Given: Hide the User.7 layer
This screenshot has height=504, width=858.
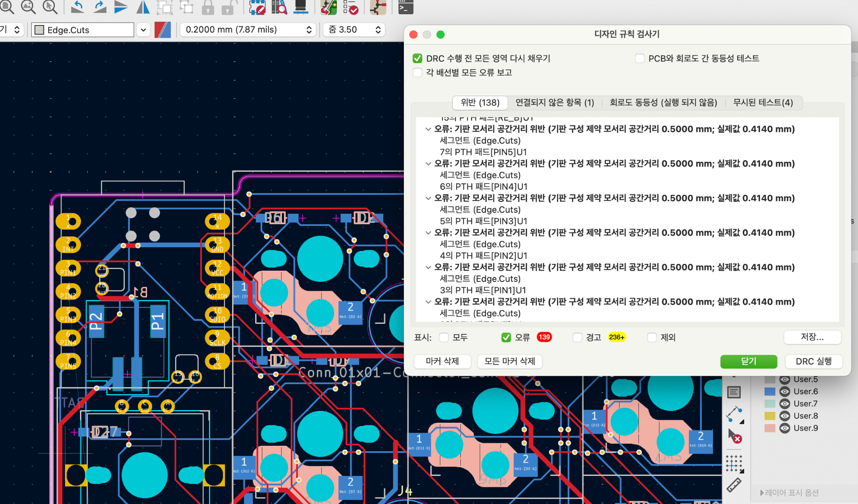Looking at the screenshot, I should (x=785, y=404).
